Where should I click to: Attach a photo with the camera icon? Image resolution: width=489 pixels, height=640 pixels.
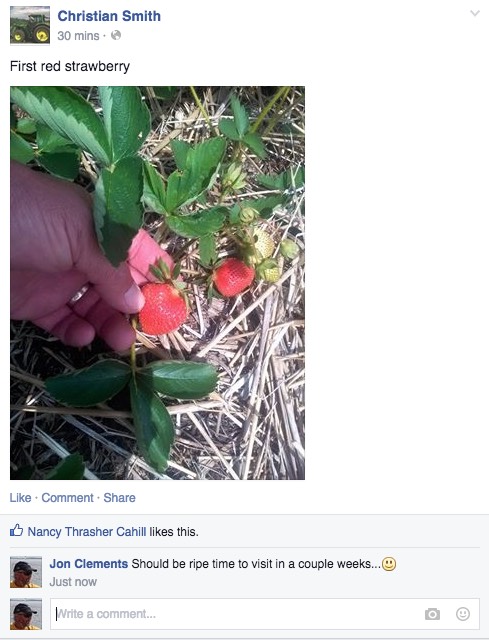432,614
